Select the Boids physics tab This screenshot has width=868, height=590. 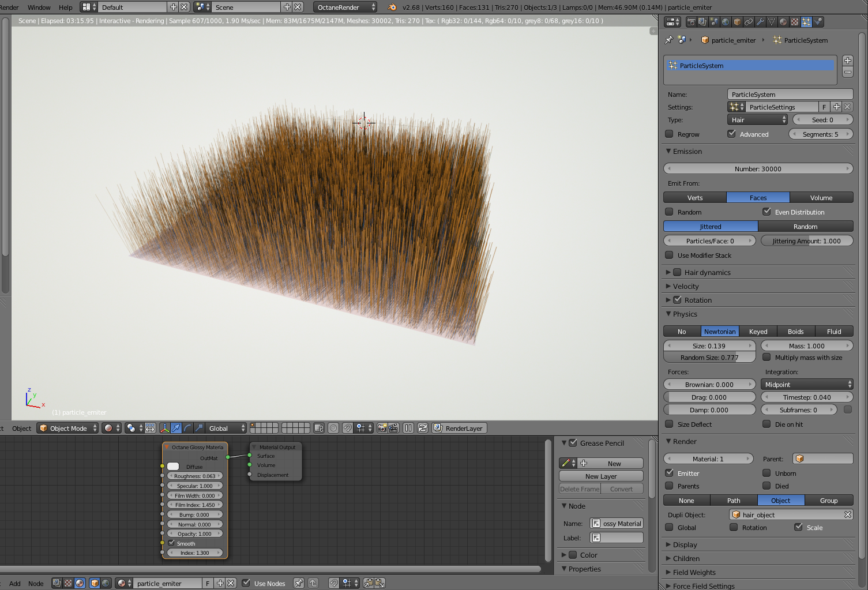coord(795,332)
